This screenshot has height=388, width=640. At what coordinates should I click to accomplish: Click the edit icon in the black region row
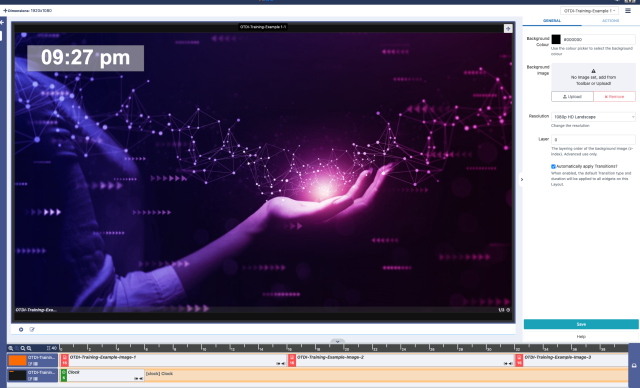point(30,379)
